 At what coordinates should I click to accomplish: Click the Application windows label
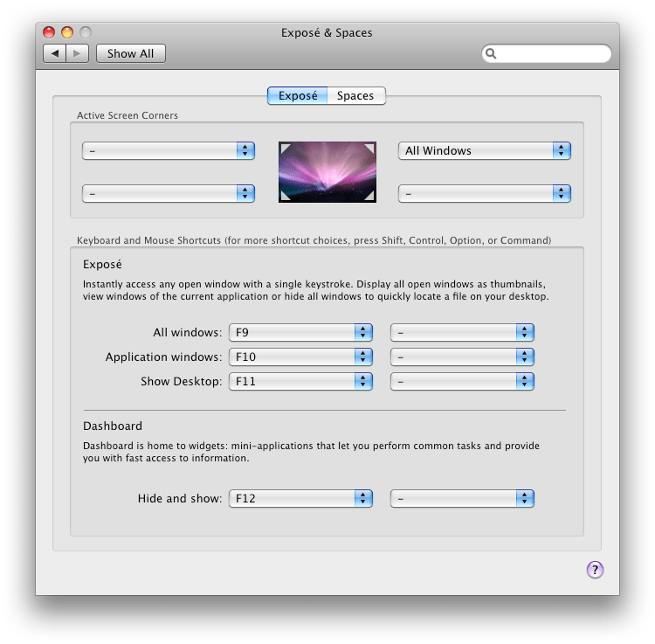tap(164, 357)
